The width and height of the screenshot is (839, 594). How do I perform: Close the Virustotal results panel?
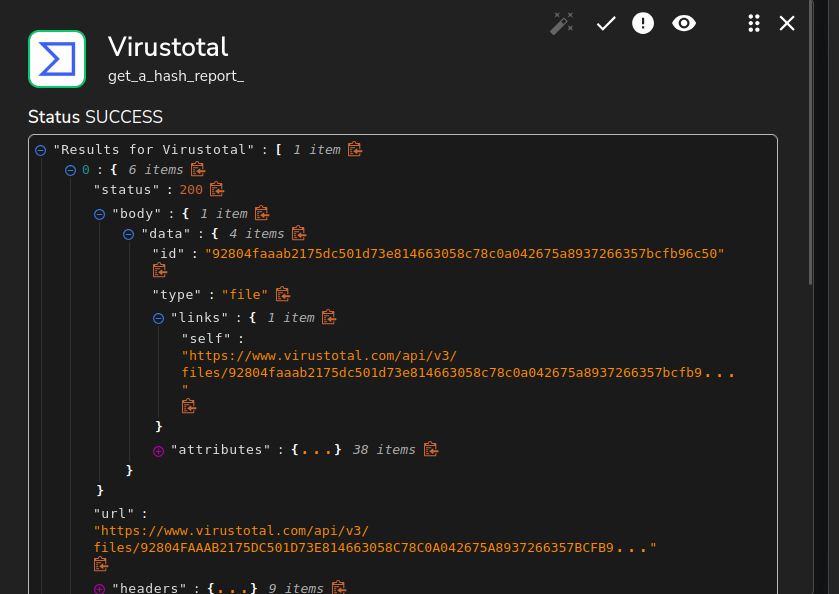[787, 23]
